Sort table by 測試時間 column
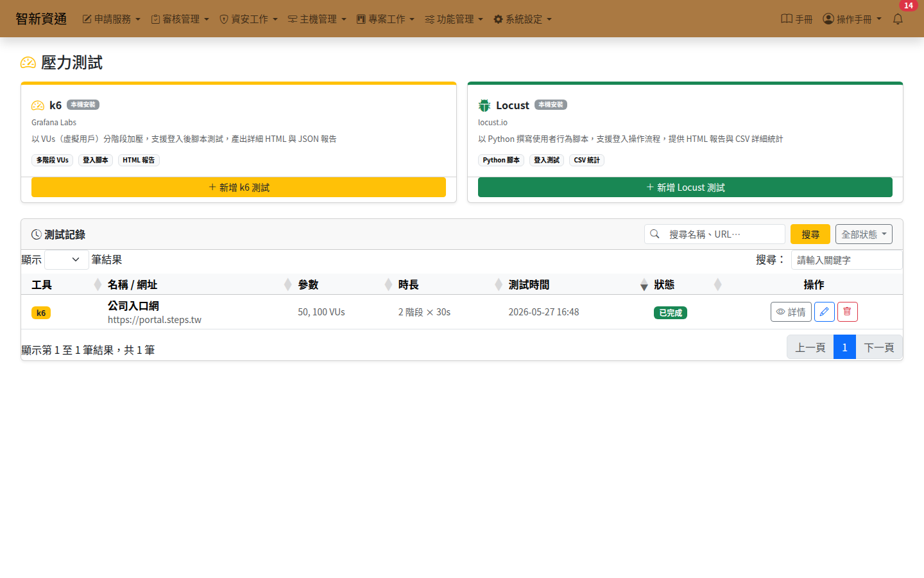The height and width of the screenshot is (578, 924). (576, 285)
